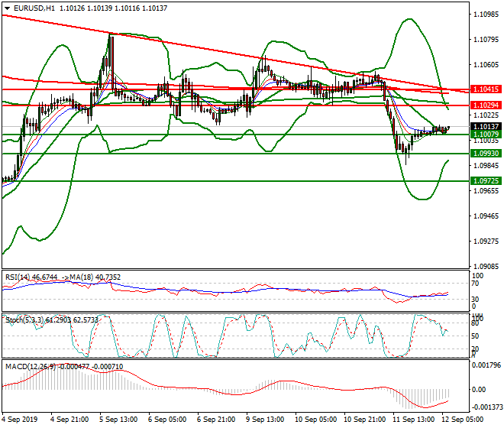
Task: Click the 1.10985 value on price scale
Action: pyautogui.click(x=486, y=15)
